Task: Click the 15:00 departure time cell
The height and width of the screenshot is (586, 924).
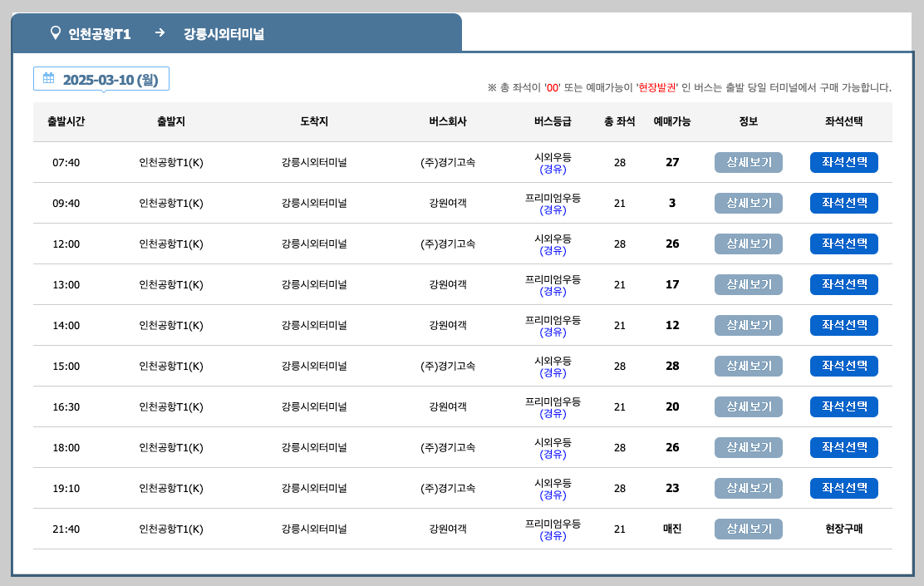Action: (66, 366)
